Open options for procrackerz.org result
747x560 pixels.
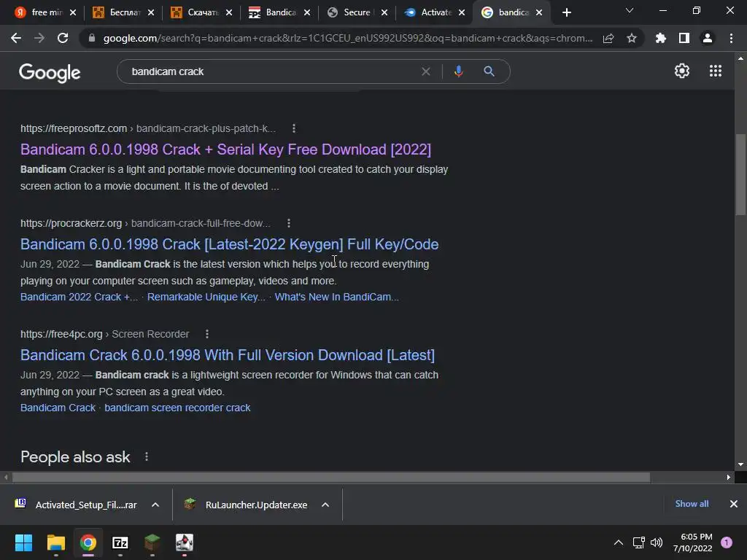pyautogui.click(x=289, y=223)
